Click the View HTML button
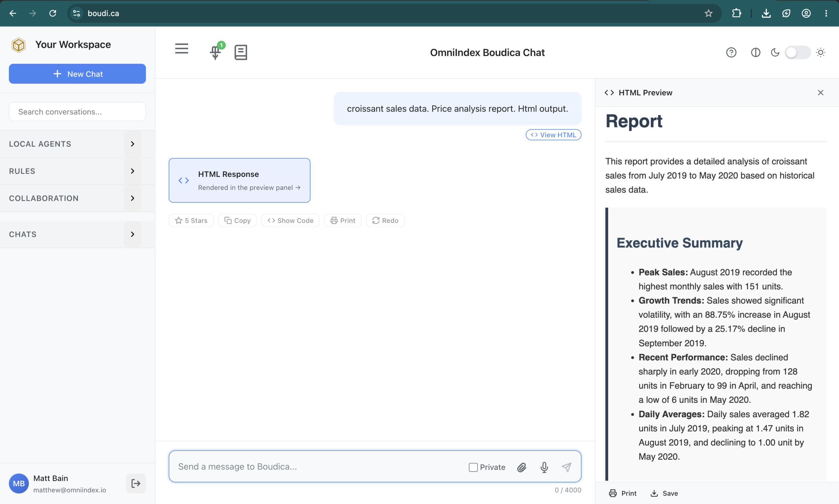This screenshot has width=839, height=504. [554, 135]
